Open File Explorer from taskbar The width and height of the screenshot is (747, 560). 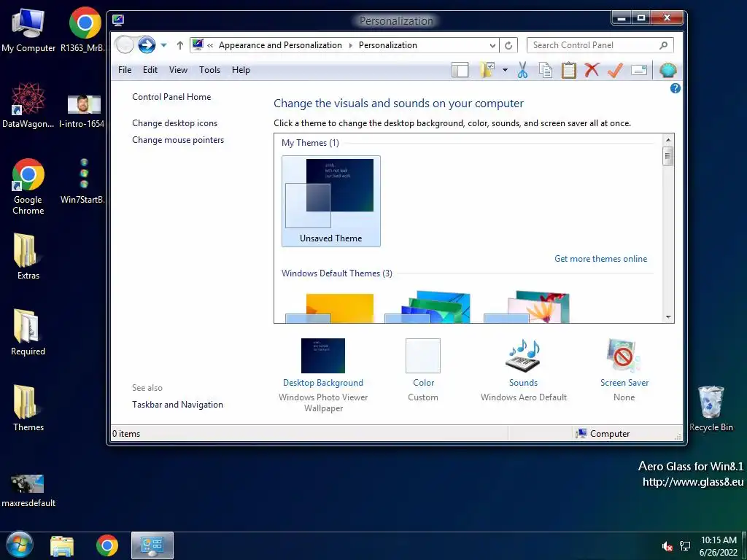pyautogui.click(x=63, y=545)
